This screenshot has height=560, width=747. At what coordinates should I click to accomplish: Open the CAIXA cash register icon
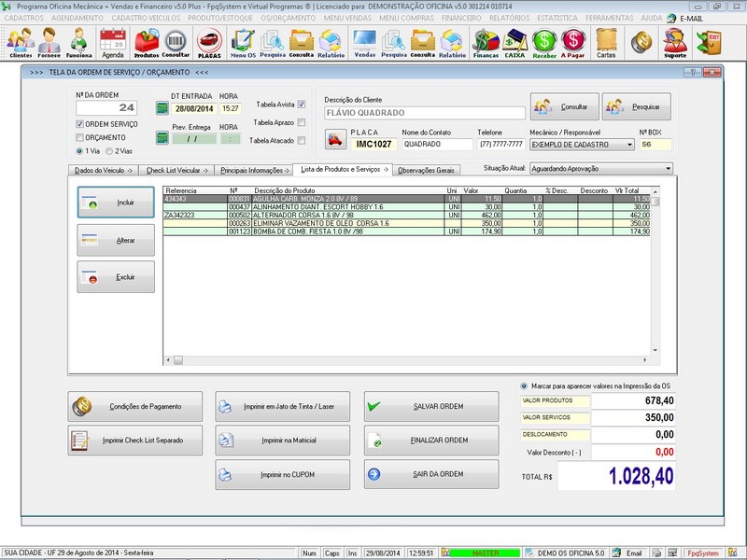[514, 42]
